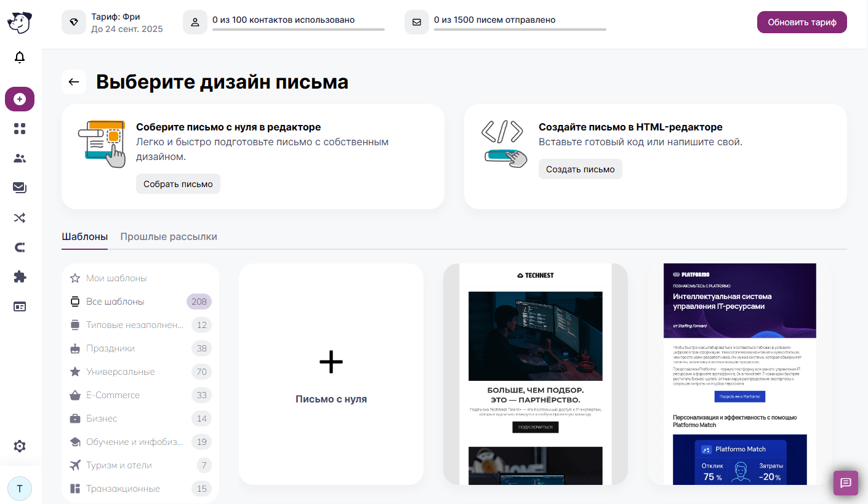The height and width of the screenshot is (504, 868).
Task: Select the E-Commerce template category
Action: pos(140,395)
